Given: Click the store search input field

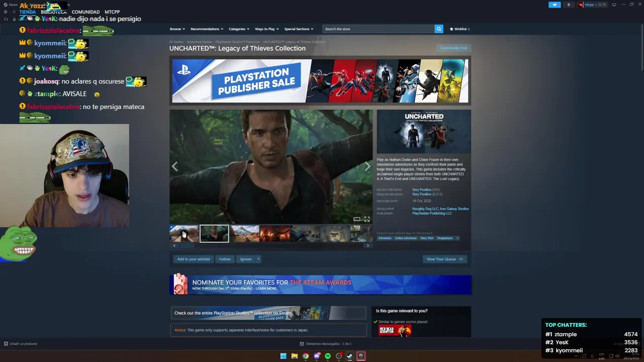Looking at the screenshot, I should point(378,29).
